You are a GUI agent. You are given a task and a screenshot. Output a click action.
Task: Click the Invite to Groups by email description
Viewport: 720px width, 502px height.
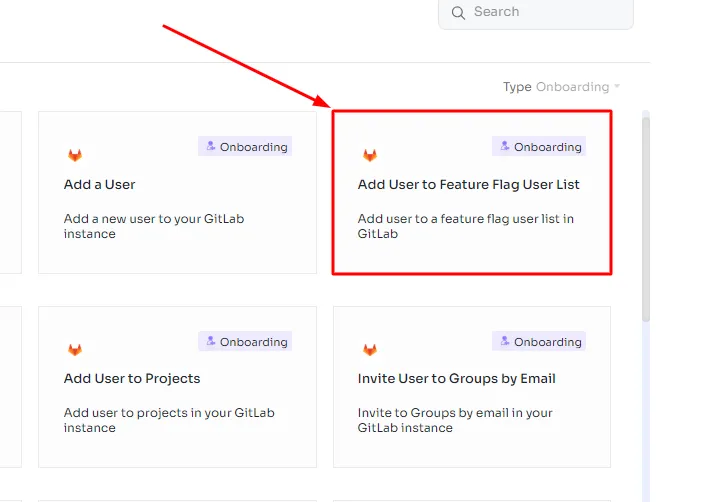455,420
